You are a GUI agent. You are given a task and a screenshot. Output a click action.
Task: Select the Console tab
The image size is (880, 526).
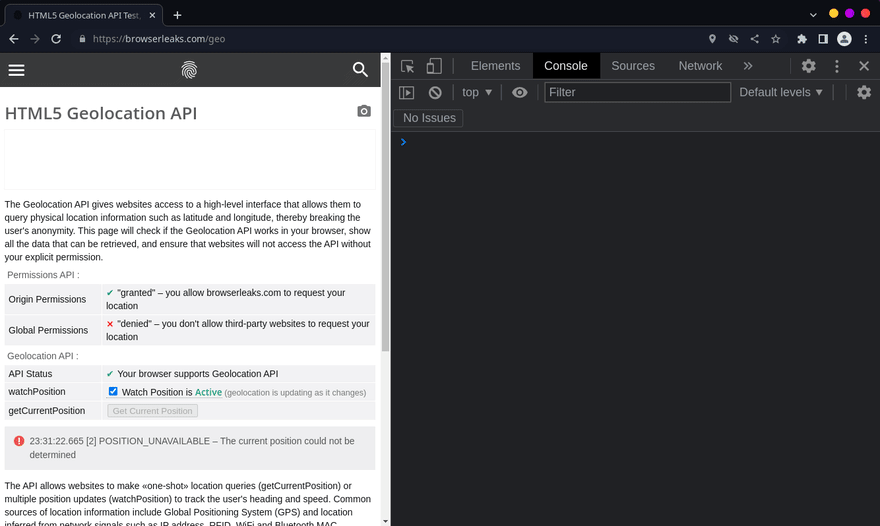point(566,66)
